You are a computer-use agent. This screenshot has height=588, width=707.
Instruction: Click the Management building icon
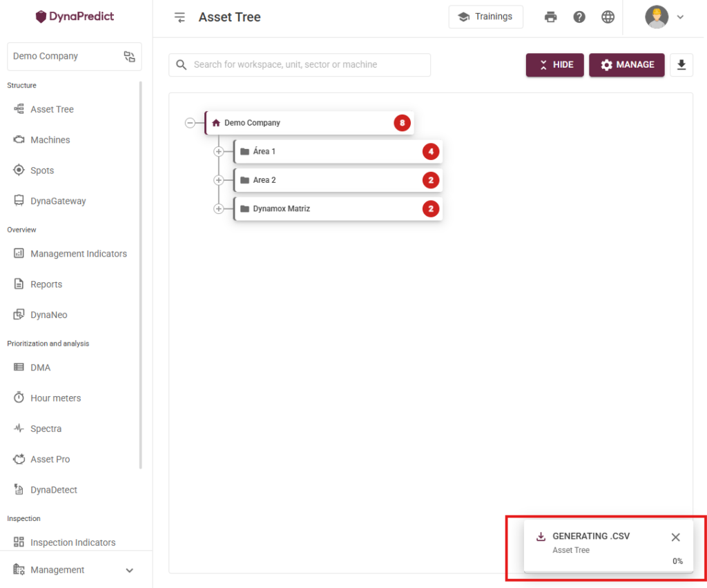click(19, 569)
